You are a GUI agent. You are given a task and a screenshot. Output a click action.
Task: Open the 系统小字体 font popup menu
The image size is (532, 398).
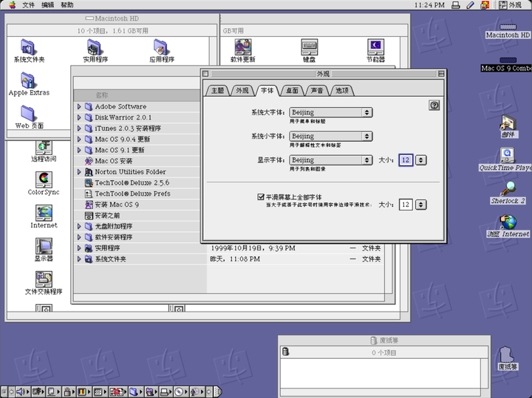(x=331, y=136)
